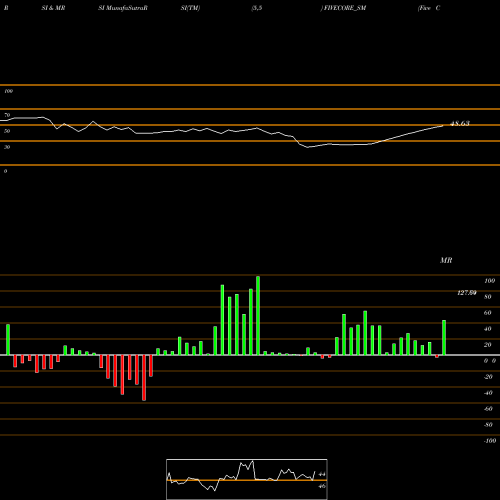
Task: Click the MR panel title
Action: 446,260
